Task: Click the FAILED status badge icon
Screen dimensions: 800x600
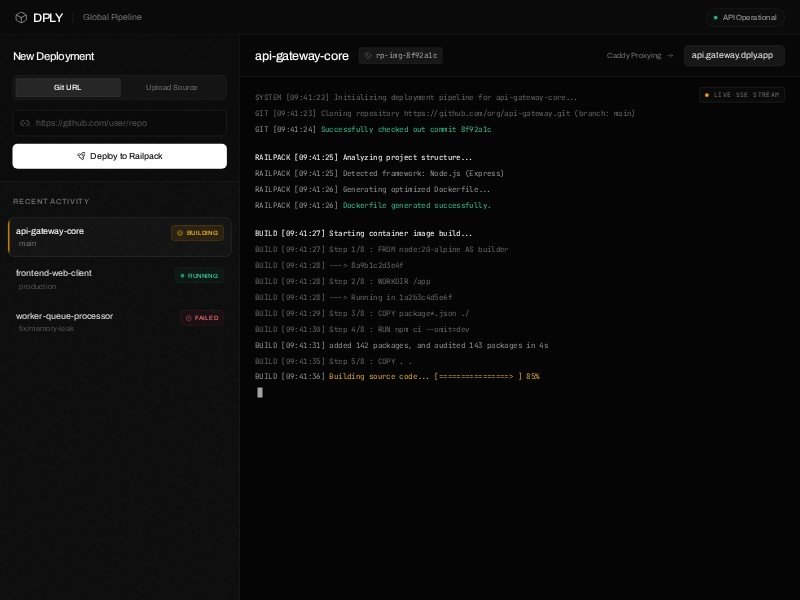Action: 188,318
